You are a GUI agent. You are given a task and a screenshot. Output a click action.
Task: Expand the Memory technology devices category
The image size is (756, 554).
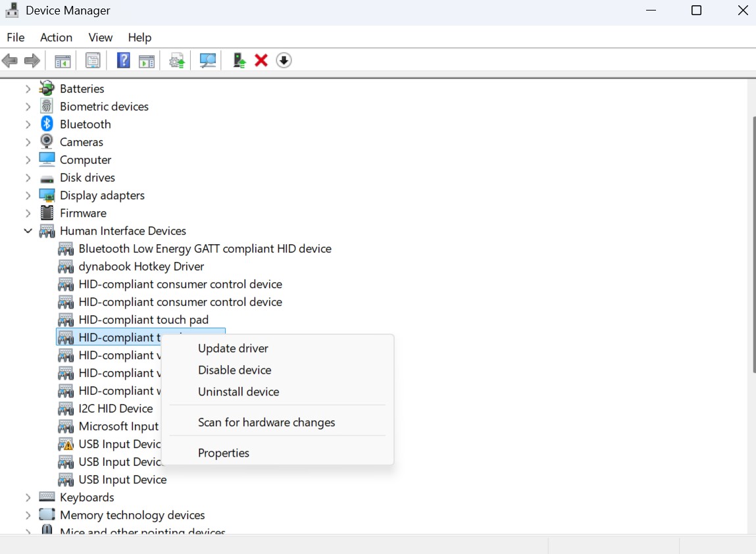point(28,515)
